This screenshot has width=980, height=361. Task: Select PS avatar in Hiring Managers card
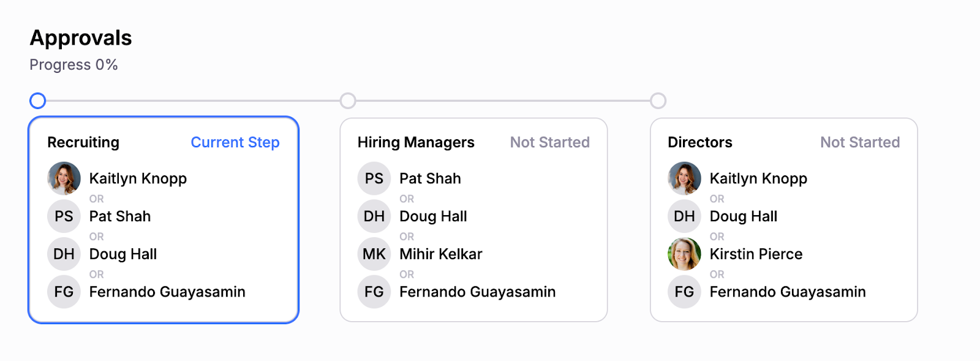pos(374,178)
